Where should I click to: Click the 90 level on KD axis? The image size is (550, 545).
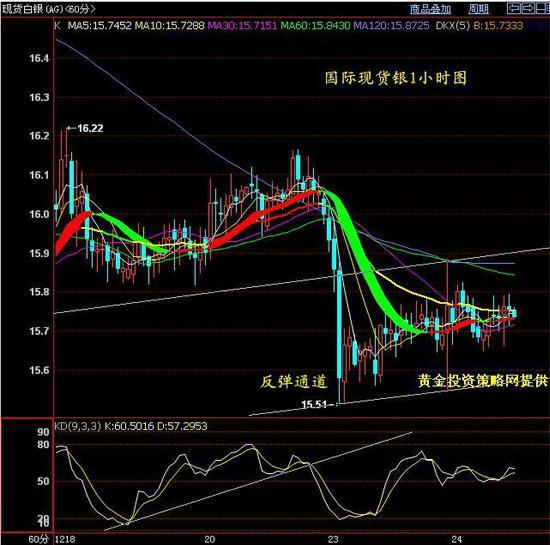coord(43,432)
